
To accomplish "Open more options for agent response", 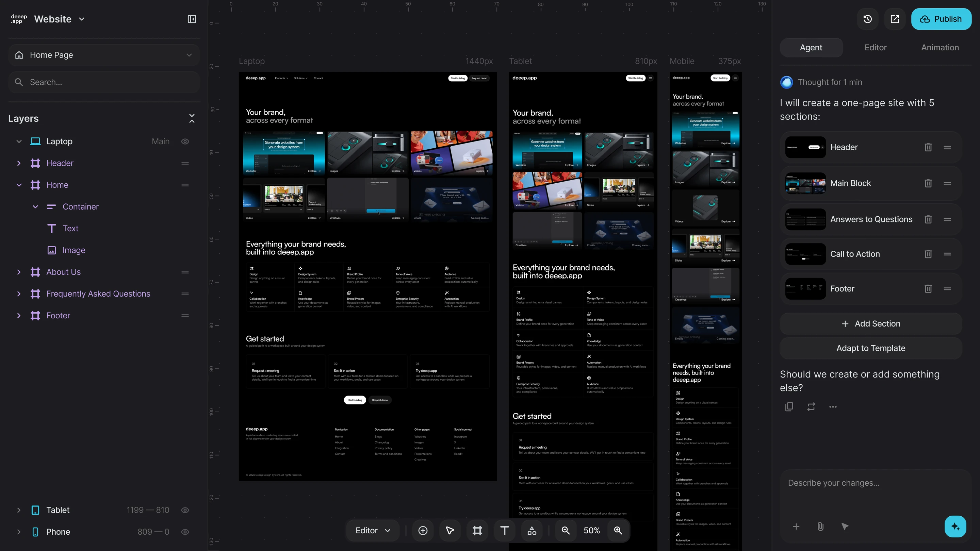I will [832, 406].
